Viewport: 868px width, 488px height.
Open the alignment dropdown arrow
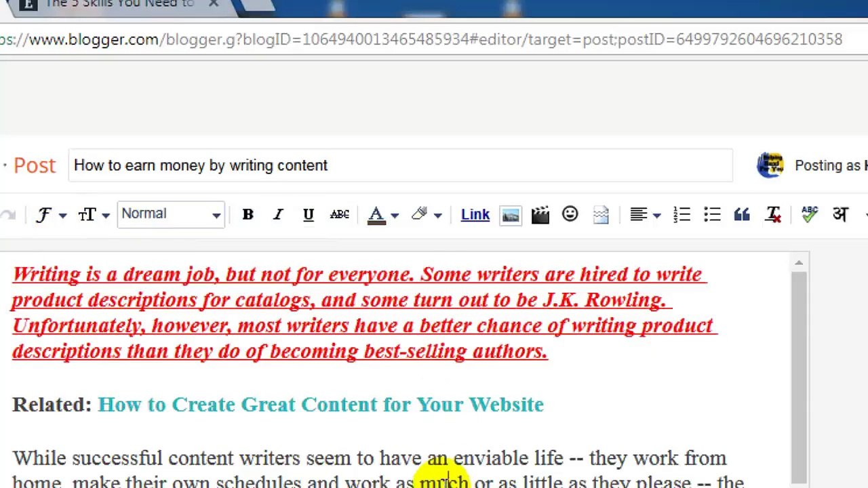[656, 216]
